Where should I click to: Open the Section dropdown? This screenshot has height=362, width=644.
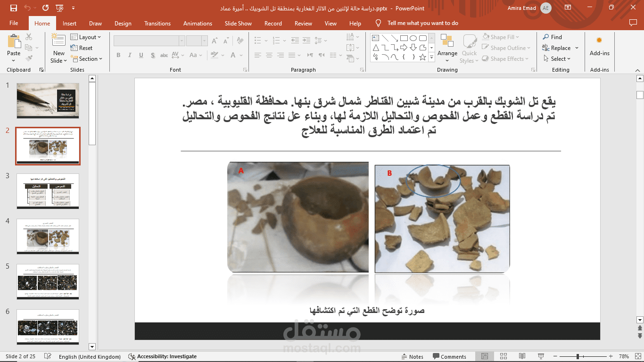[x=87, y=58]
